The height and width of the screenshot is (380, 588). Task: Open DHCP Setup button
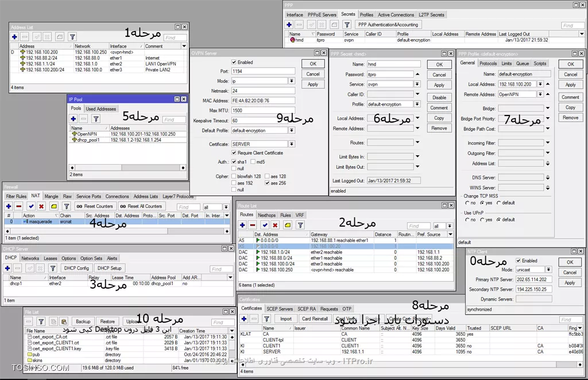pyautogui.click(x=109, y=268)
